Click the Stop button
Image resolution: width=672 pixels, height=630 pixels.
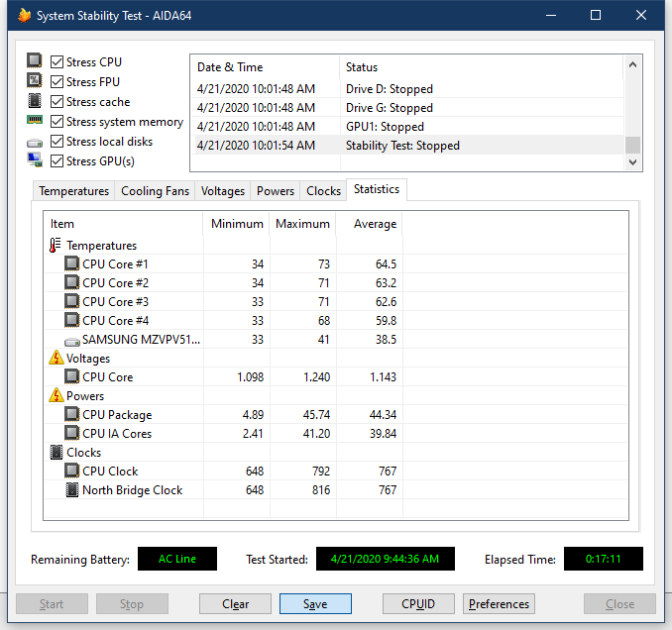132,604
